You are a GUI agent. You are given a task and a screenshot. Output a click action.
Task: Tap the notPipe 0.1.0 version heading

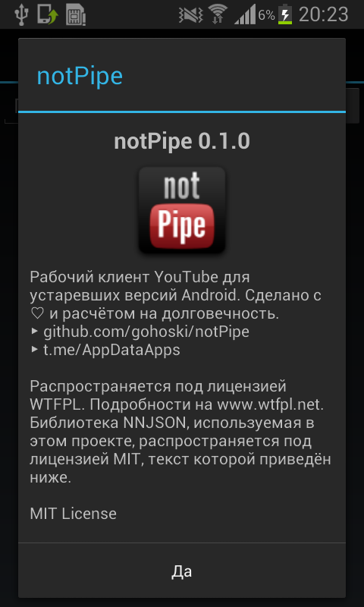coord(182,142)
